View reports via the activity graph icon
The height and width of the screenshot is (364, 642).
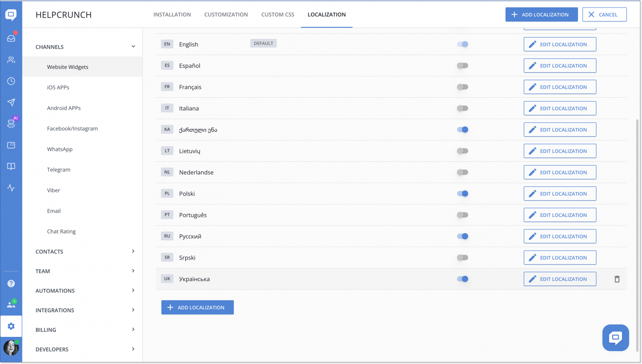[11, 187]
